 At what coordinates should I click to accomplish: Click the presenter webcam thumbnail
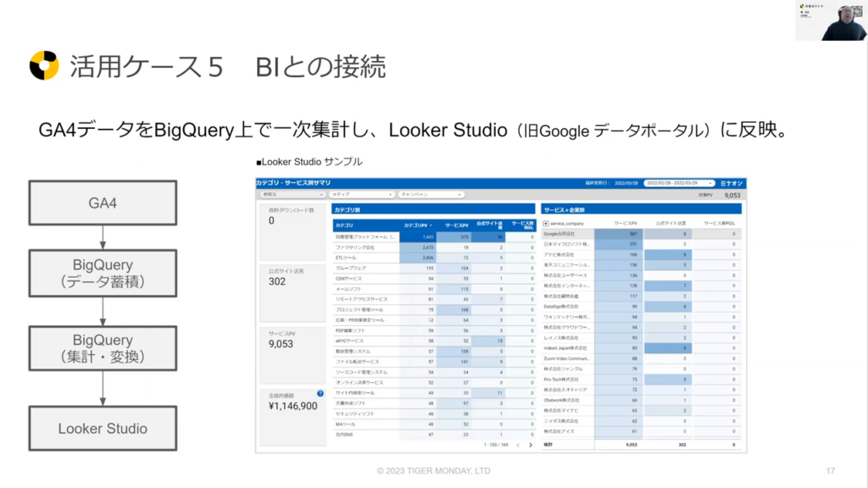(830, 21)
